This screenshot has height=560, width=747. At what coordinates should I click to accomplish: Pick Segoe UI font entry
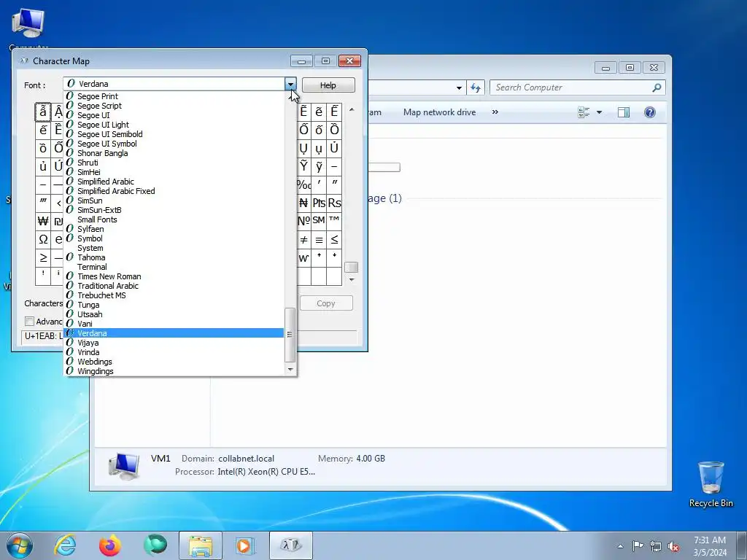[x=174, y=115]
